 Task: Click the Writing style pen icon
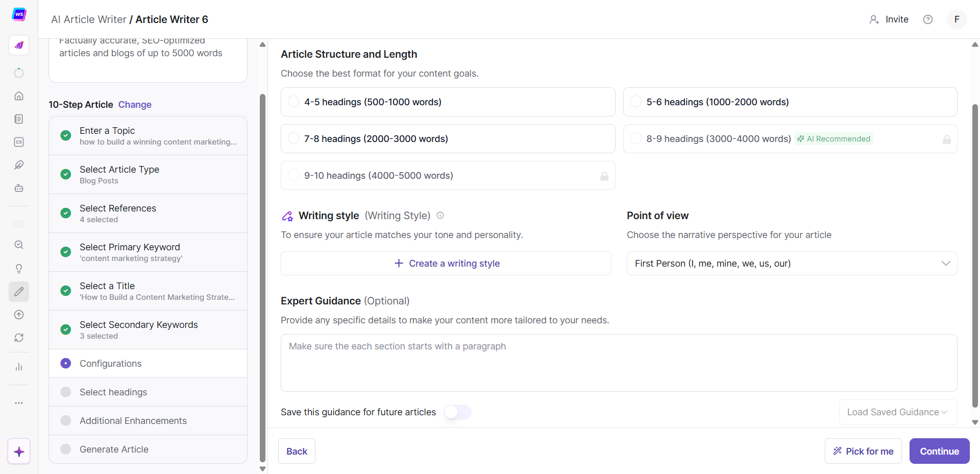[287, 216]
